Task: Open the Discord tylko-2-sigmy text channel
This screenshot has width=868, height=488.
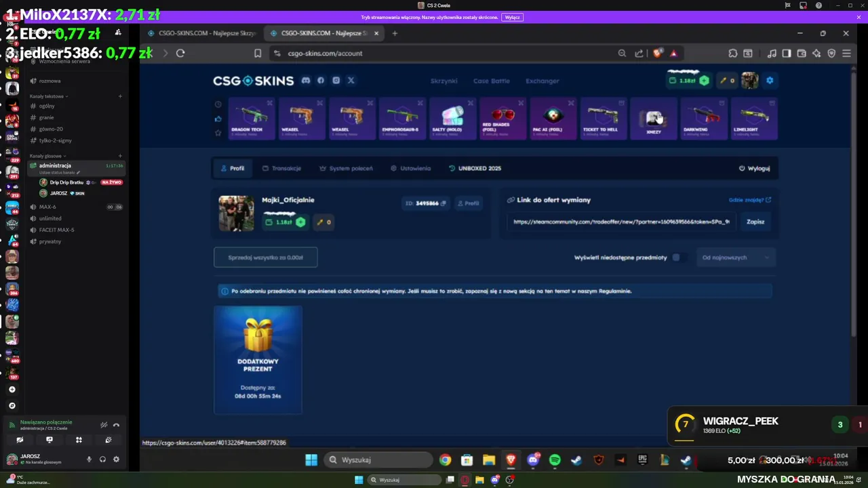Action: (54, 140)
